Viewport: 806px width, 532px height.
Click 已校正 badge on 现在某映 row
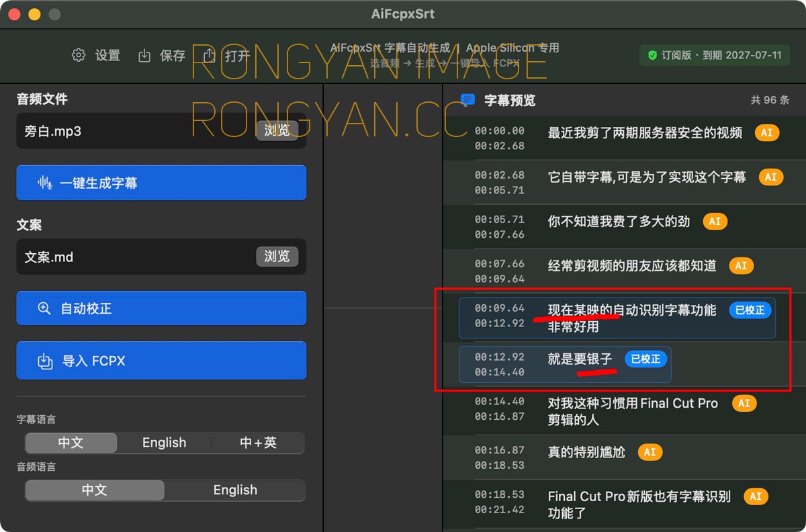750,310
